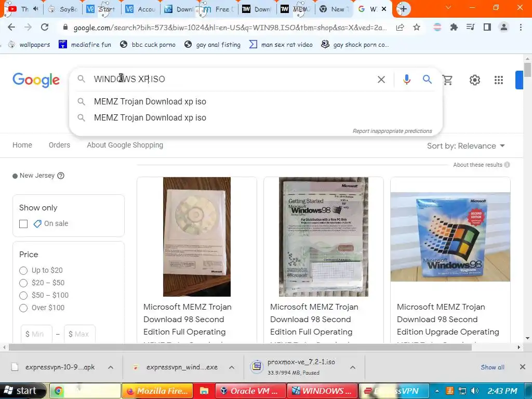Expand options for expressvpn exe download

(x=232, y=367)
